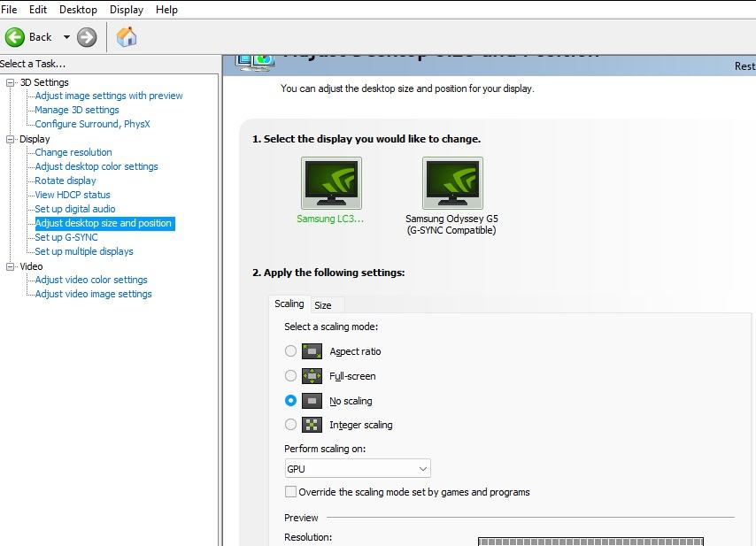Open the Display menu

coord(127,10)
